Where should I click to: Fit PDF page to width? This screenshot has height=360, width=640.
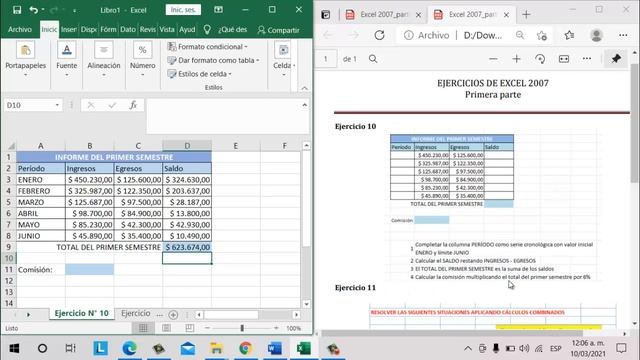click(564, 59)
